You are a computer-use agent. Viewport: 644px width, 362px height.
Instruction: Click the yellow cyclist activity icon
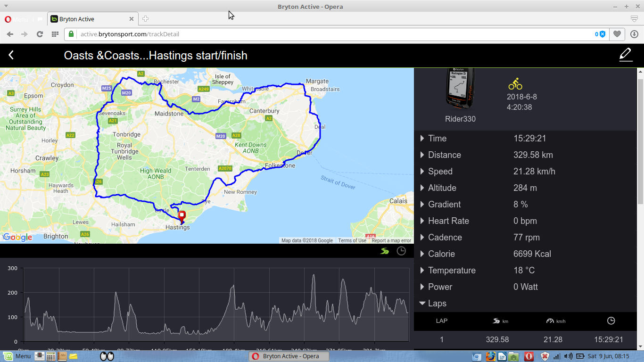(x=515, y=83)
